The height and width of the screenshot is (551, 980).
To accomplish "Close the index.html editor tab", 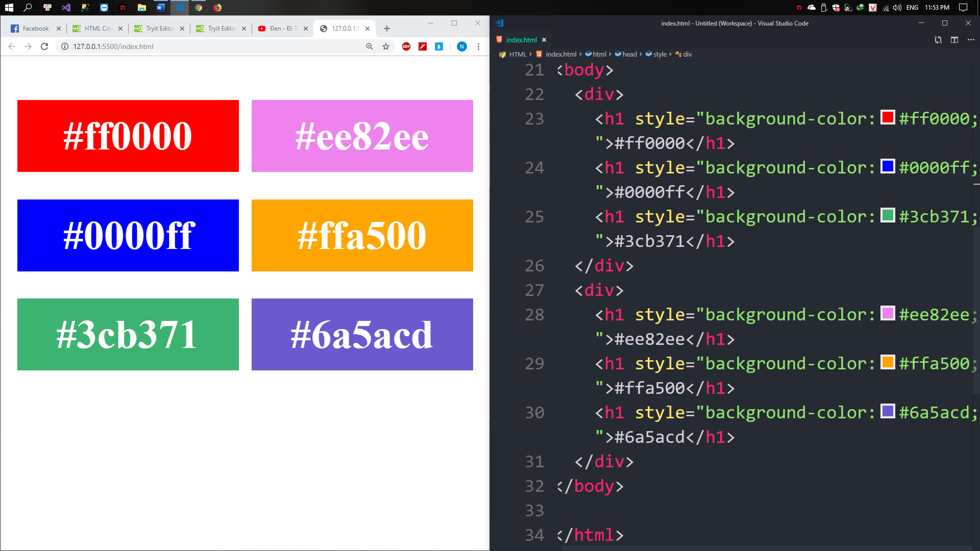I will [544, 40].
